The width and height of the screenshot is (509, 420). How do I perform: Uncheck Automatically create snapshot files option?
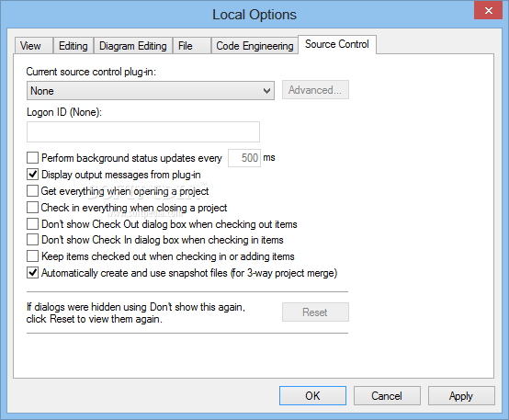pyautogui.click(x=32, y=273)
